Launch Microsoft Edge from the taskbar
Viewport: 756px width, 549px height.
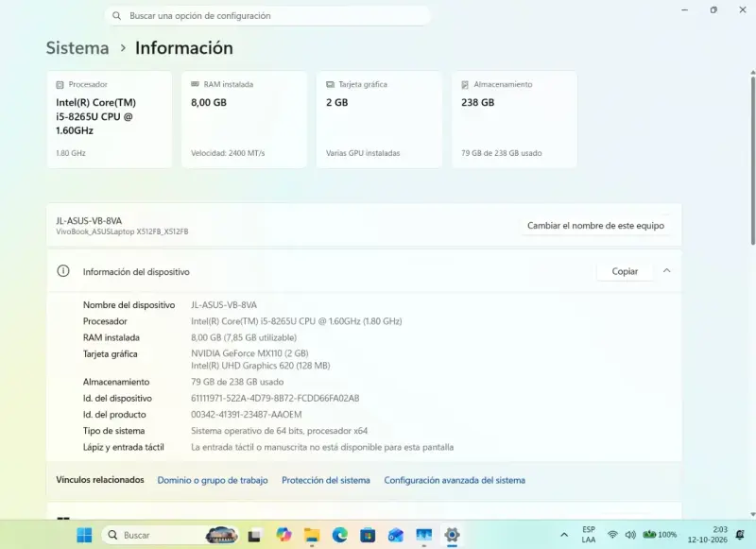click(339, 535)
